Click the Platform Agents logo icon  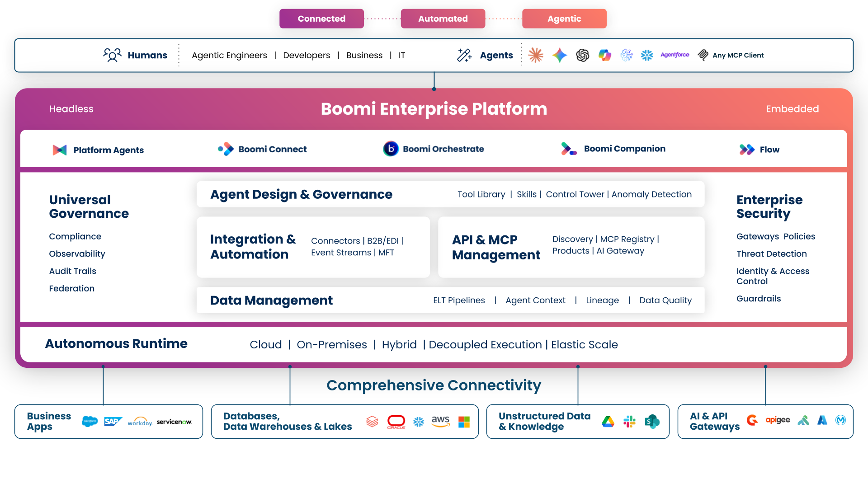60,150
